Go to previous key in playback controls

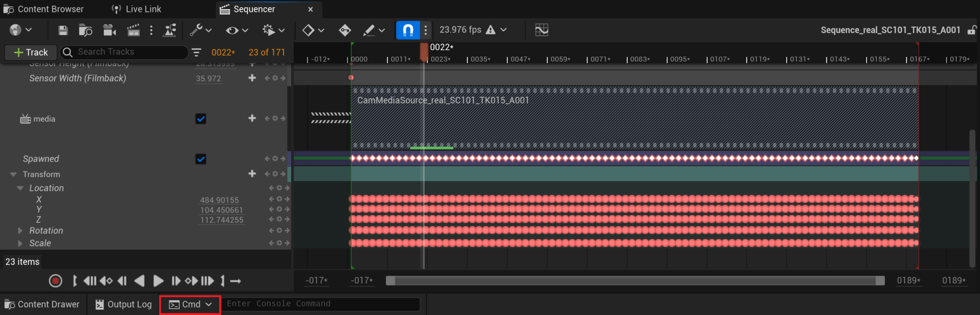click(x=106, y=281)
